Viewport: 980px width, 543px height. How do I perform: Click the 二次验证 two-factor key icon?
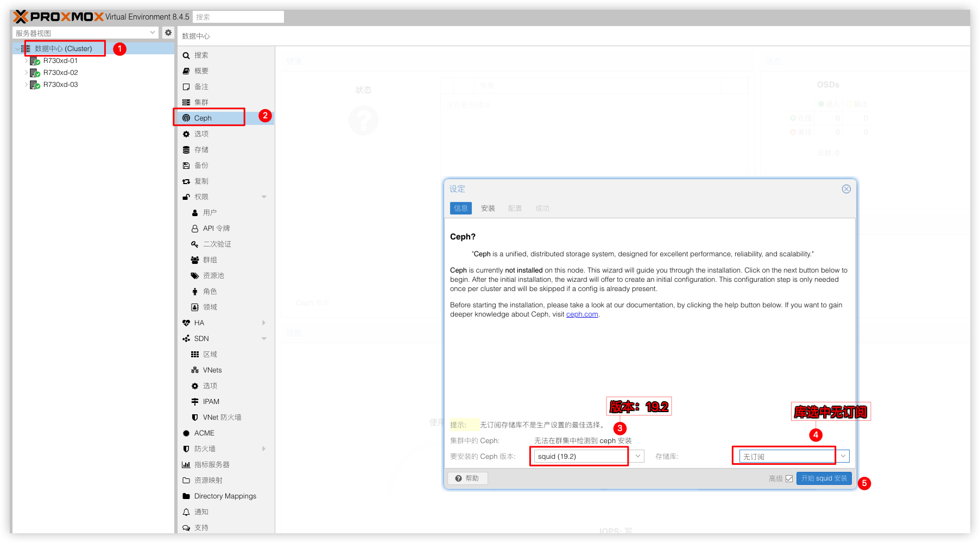point(195,244)
